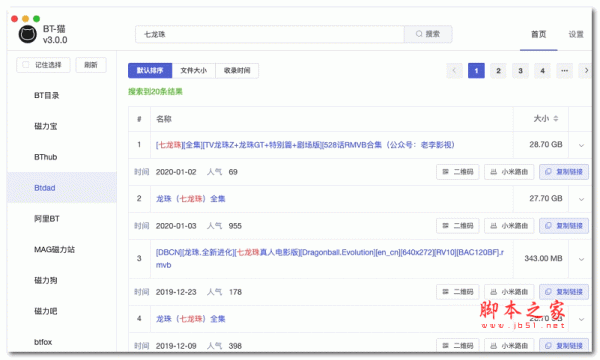The image size is (600, 360).
Task: Click the 人气 955 popularity value
Action: pyautogui.click(x=235, y=226)
